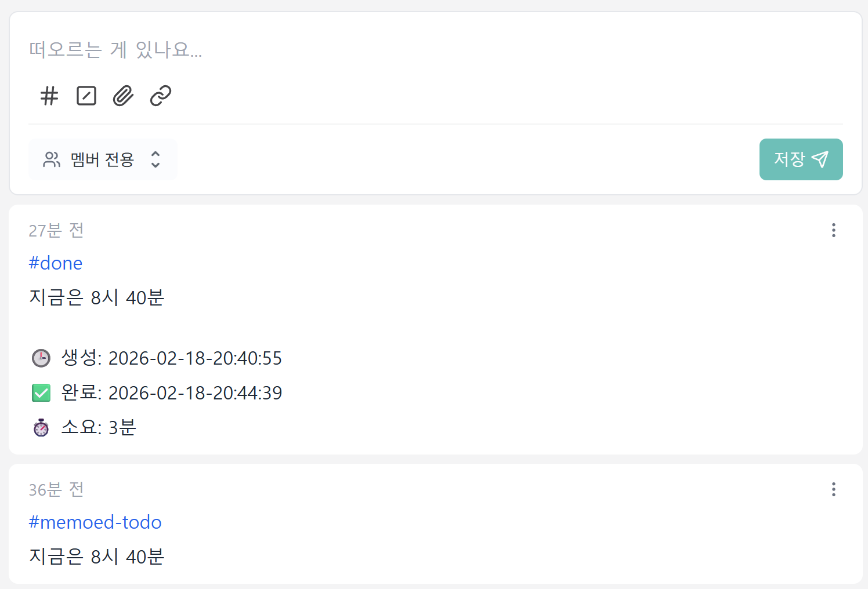868x589 pixels.
Task: Click the 27분 전 timestamp
Action: click(56, 231)
